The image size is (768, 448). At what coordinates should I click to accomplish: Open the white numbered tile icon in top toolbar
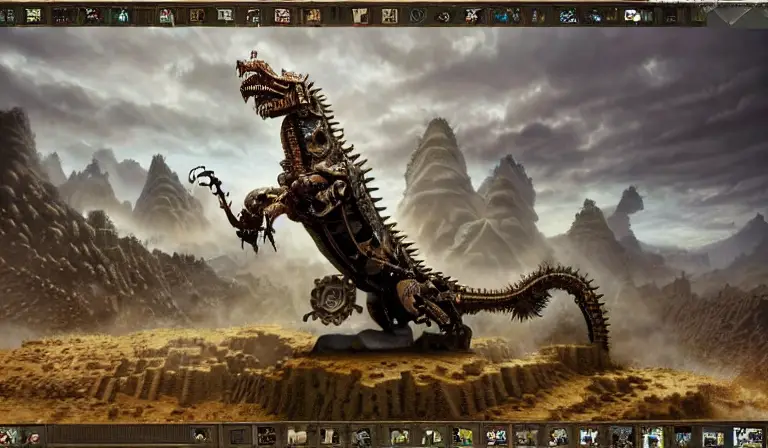pos(225,15)
